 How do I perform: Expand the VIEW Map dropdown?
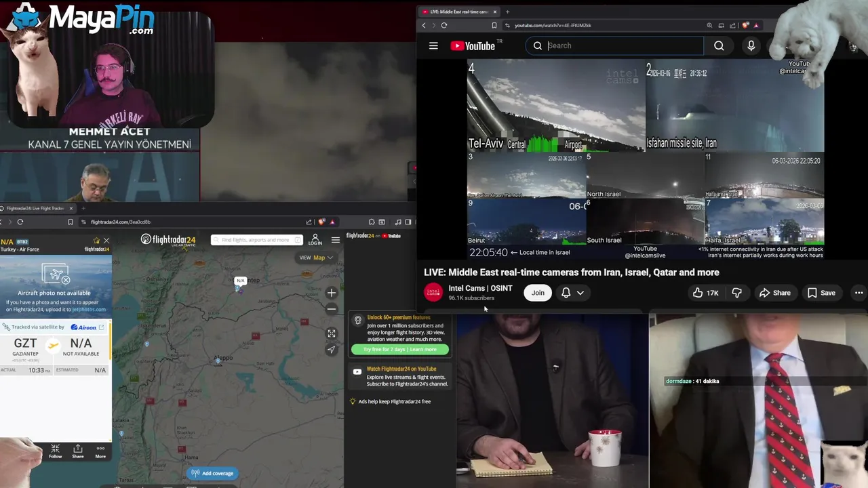click(x=316, y=258)
